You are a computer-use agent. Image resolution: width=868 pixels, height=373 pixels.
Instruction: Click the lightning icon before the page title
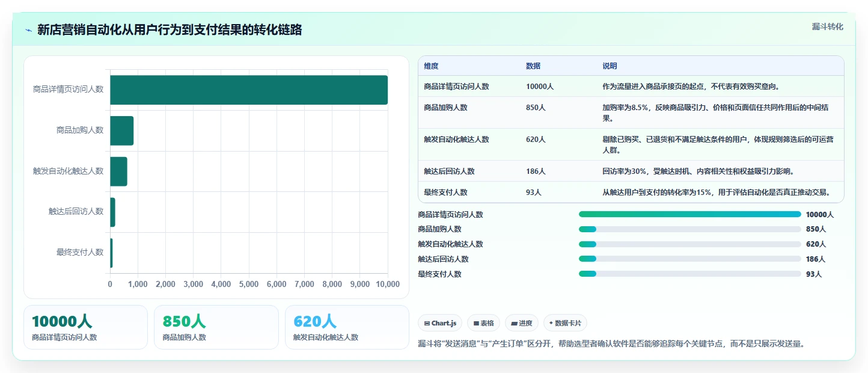point(28,30)
